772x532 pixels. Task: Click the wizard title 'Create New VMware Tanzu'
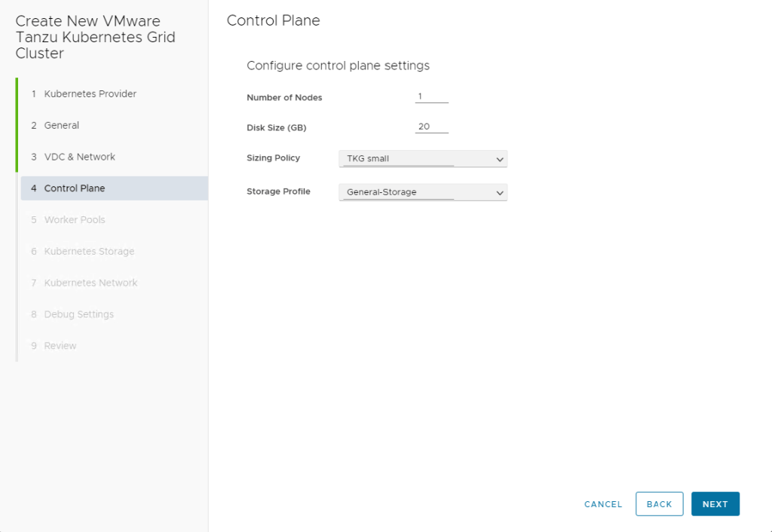point(96,37)
